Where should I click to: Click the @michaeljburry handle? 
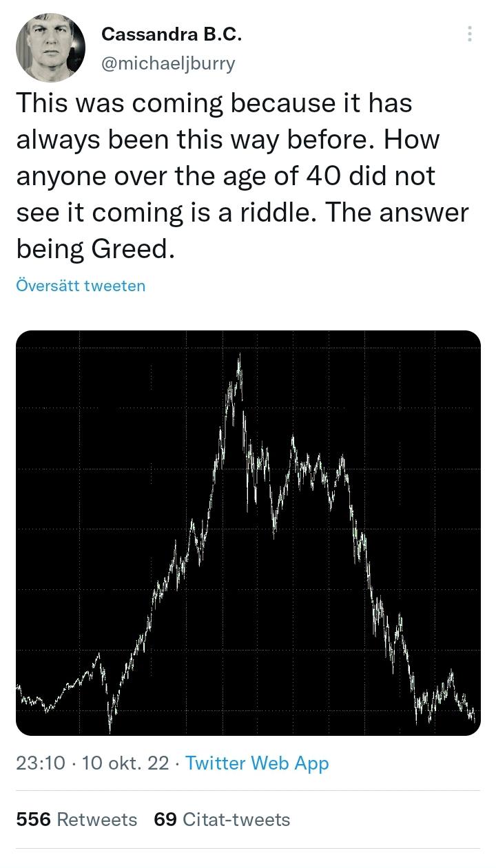pos(168,63)
